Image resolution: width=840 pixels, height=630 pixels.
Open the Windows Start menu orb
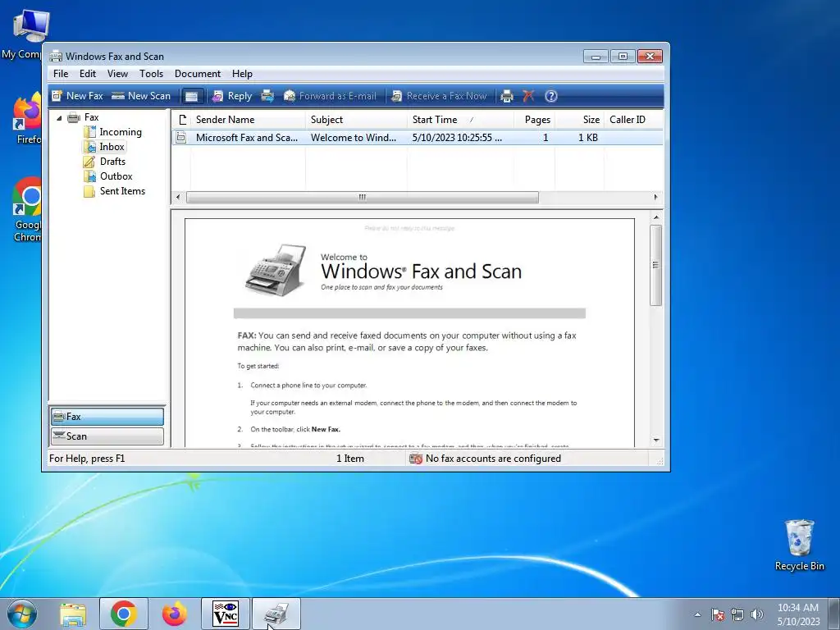pos(22,614)
